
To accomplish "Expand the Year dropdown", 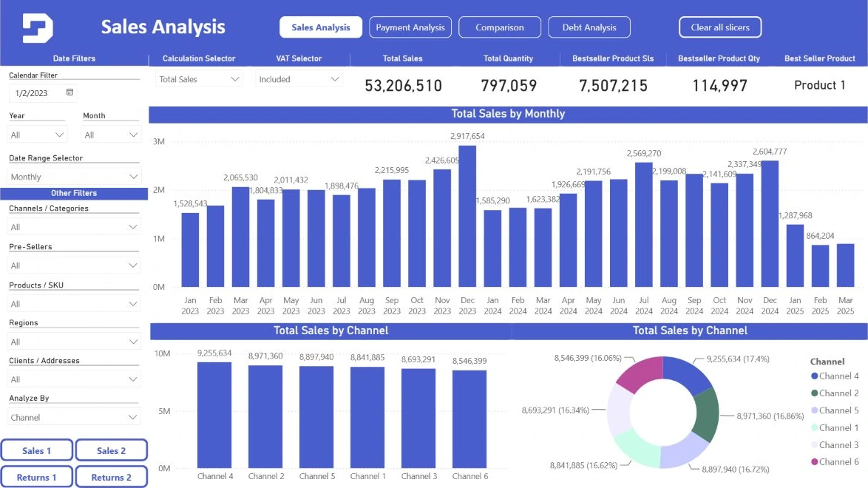I will (37, 135).
